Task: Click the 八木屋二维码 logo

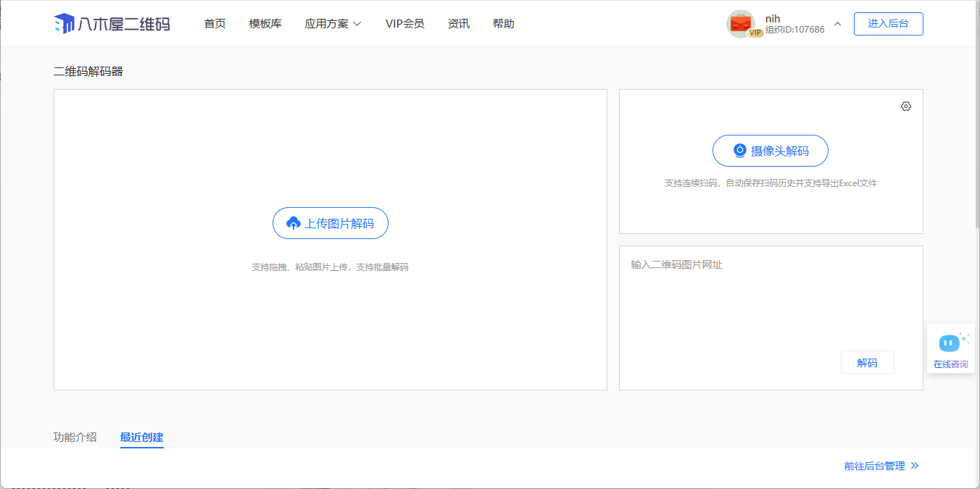Action: tap(112, 24)
